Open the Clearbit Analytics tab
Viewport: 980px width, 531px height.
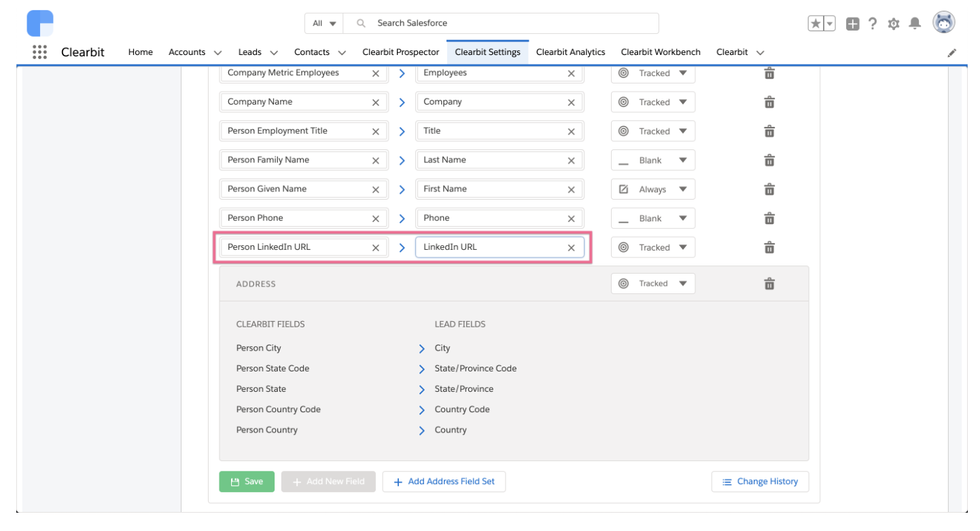571,52
